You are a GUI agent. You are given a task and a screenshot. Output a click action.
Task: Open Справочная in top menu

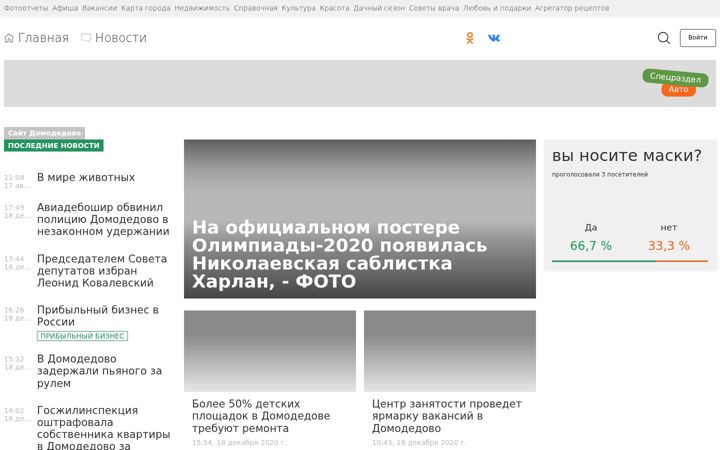(x=255, y=8)
